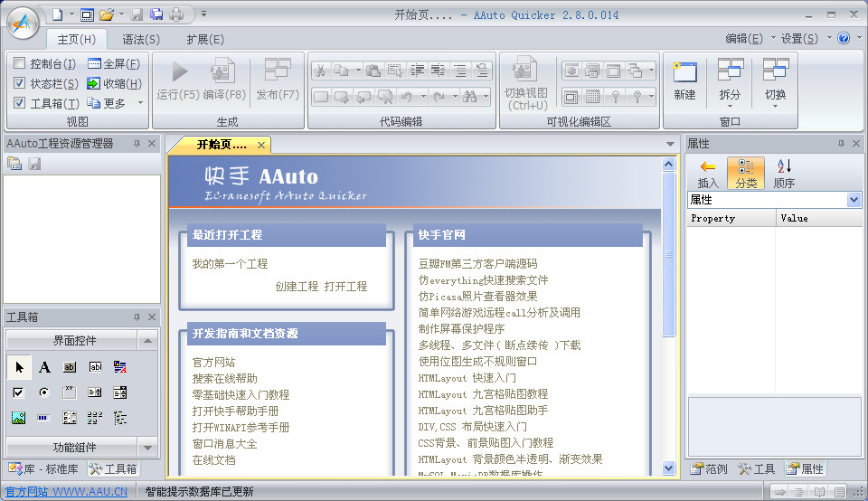Open the official website WWW.AAU.CN link
The width and height of the screenshot is (868, 501).
click(66, 492)
